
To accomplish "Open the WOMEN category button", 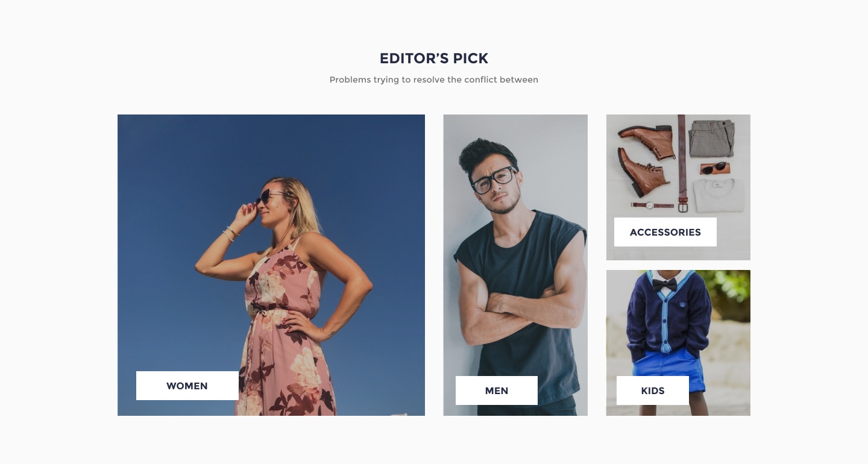I will [187, 386].
